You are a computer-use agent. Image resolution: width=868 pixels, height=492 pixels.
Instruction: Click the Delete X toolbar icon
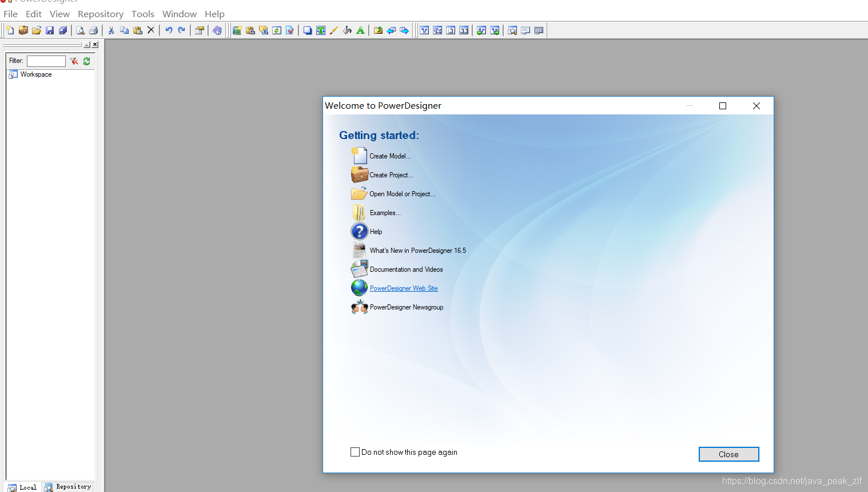click(x=151, y=30)
